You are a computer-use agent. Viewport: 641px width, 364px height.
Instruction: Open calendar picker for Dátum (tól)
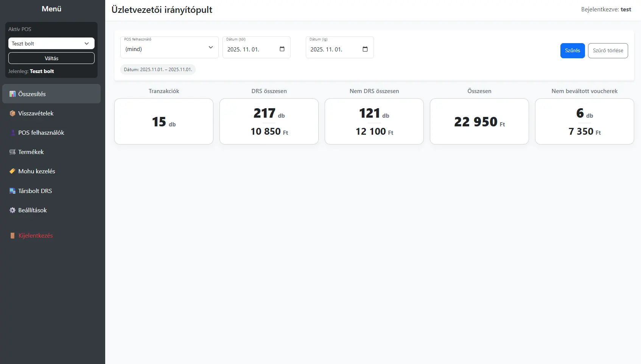point(282,49)
